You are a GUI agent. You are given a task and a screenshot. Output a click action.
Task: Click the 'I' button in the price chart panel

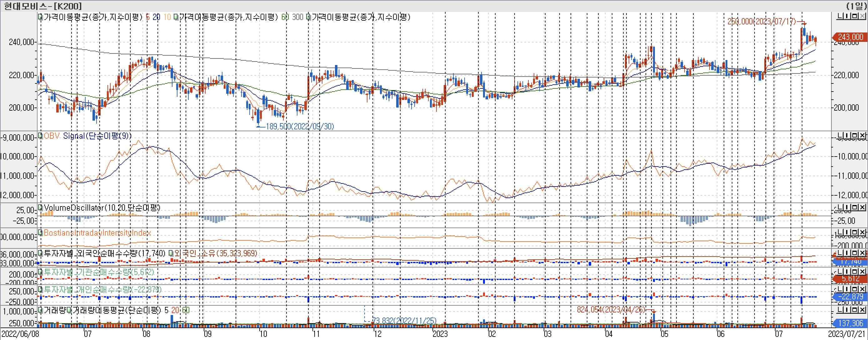(847, 16)
